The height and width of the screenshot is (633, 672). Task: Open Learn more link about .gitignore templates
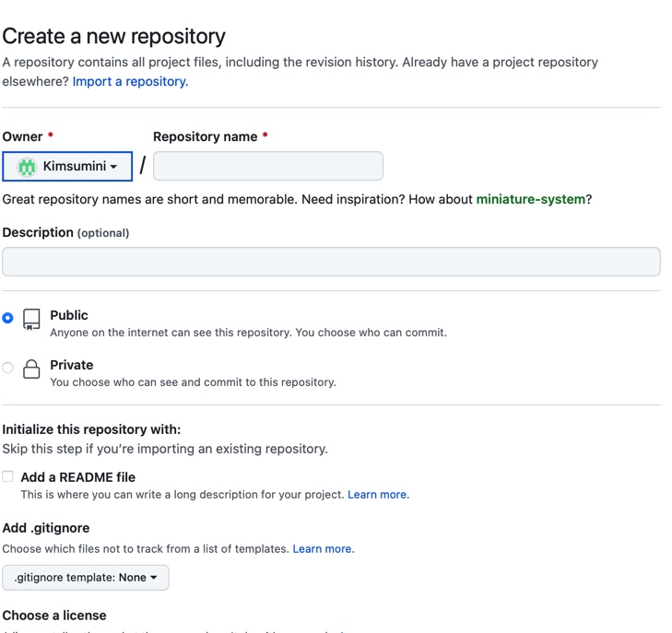pyautogui.click(x=324, y=549)
